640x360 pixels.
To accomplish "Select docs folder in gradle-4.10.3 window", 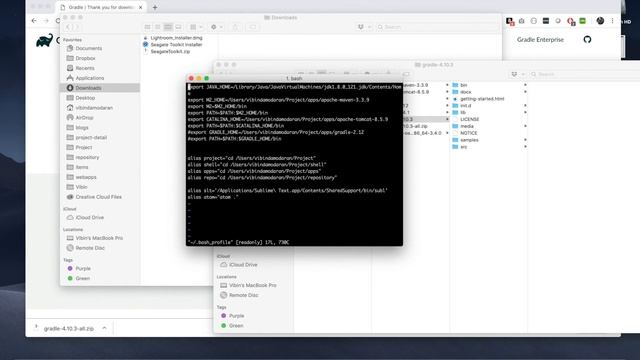I will [462, 92].
